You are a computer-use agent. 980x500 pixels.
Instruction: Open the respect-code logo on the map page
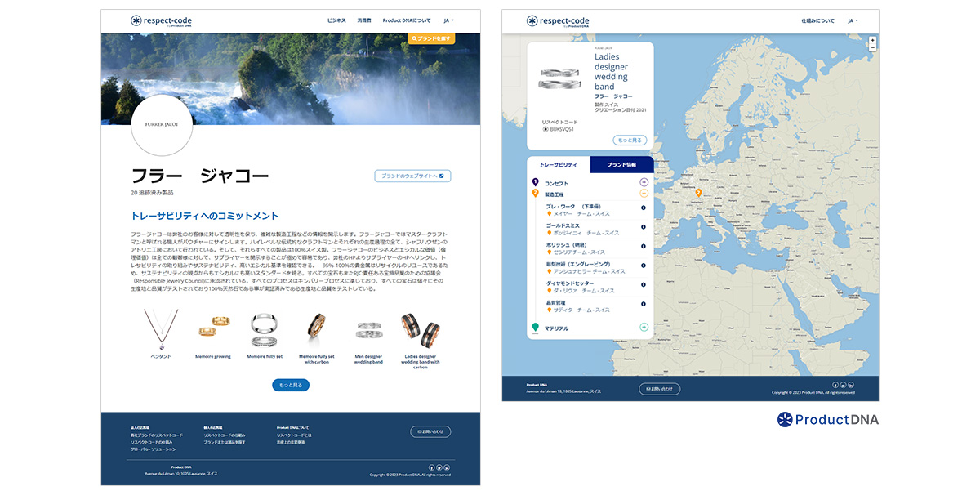point(557,21)
